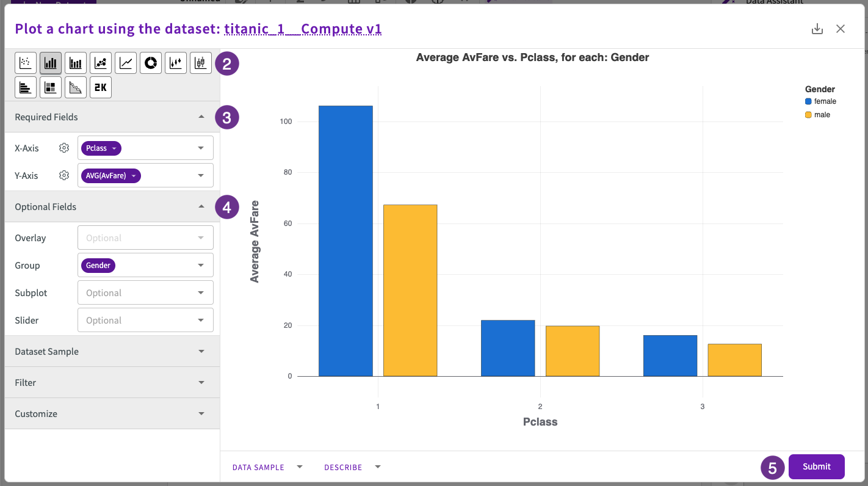Select the scatter plot chart type

(26, 62)
